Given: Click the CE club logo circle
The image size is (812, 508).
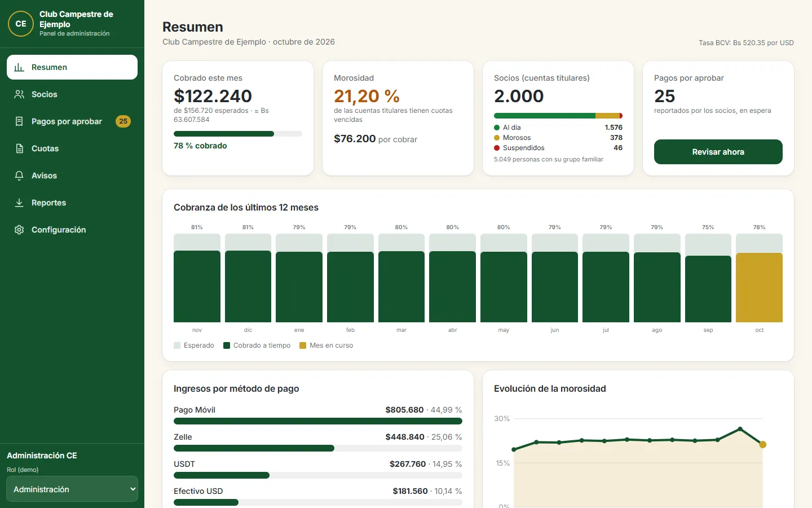Looking at the screenshot, I should point(21,24).
